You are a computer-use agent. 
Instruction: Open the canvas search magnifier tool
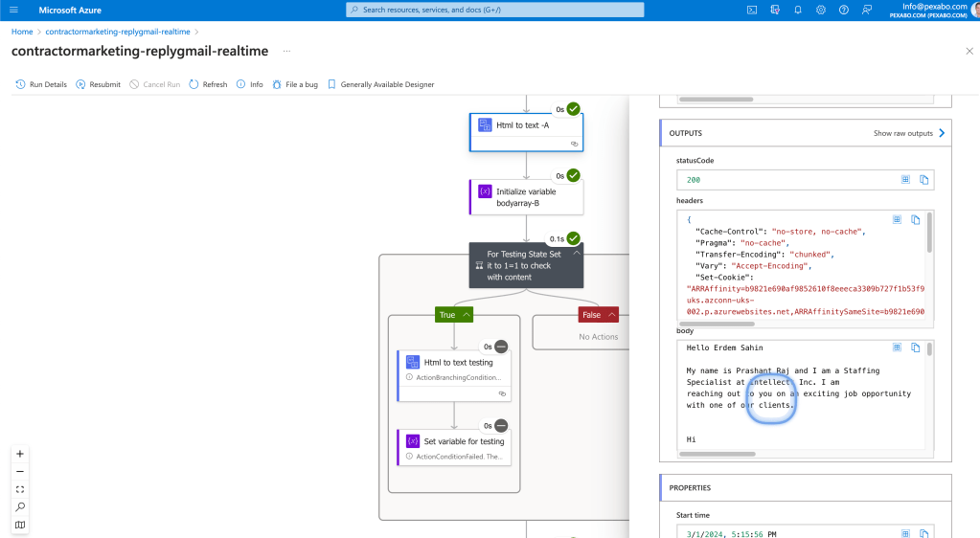tap(20, 506)
